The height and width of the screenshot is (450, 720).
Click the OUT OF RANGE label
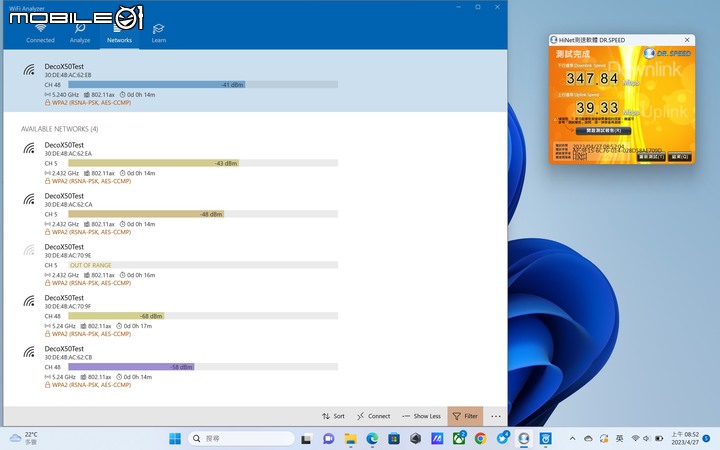90,265
